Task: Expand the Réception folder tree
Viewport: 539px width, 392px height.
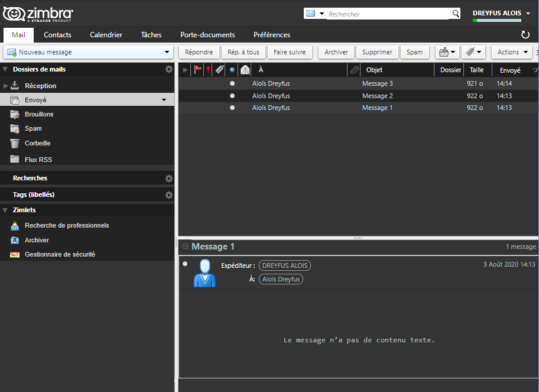Action: coord(5,86)
